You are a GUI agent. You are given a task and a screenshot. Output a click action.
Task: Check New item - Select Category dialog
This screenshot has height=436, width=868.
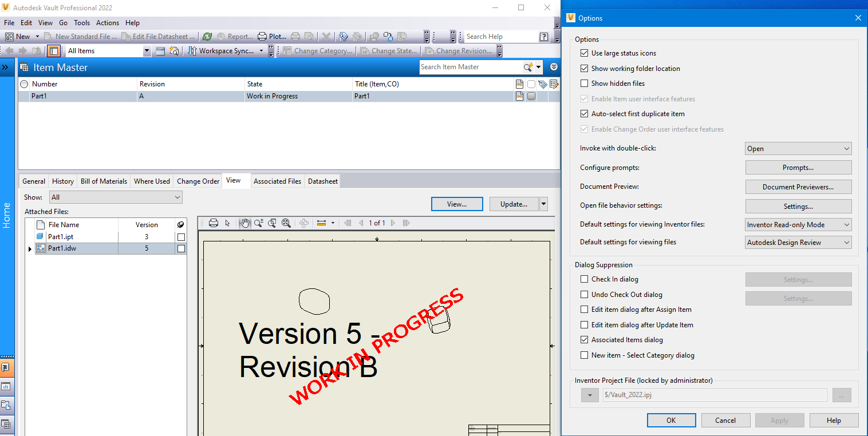[x=585, y=355]
